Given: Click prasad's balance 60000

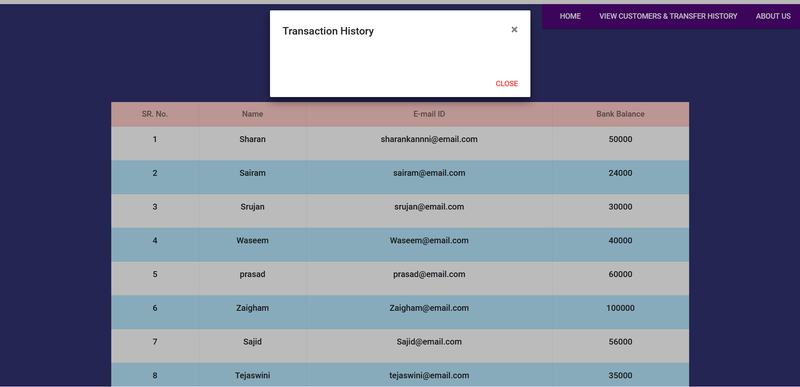Looking at the screenshot, I should [x=620, y=274].
